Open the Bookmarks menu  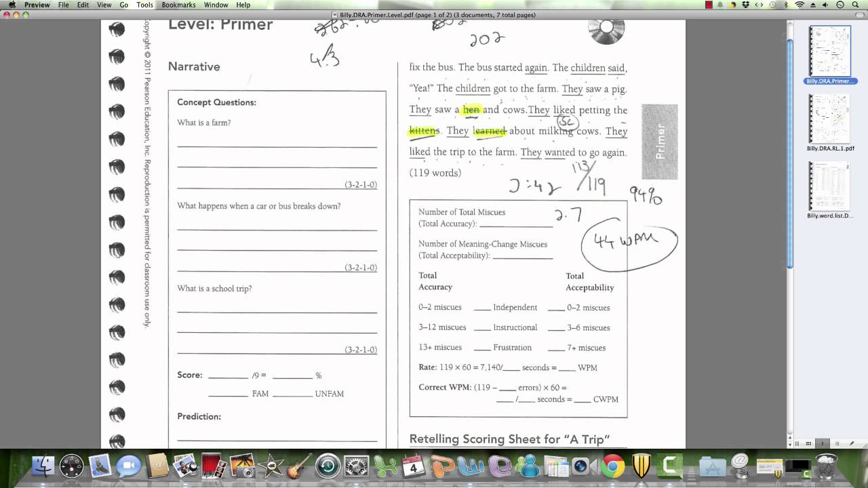click(x=178, y=5)
